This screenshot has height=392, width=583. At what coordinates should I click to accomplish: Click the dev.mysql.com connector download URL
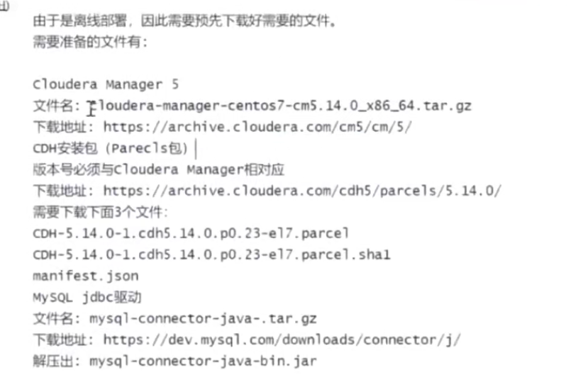pyautogui.click(x=282, y=340)
